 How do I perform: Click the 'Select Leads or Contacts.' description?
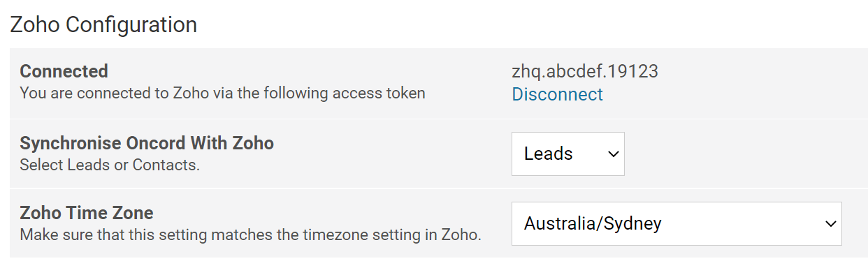pos(110,165)
